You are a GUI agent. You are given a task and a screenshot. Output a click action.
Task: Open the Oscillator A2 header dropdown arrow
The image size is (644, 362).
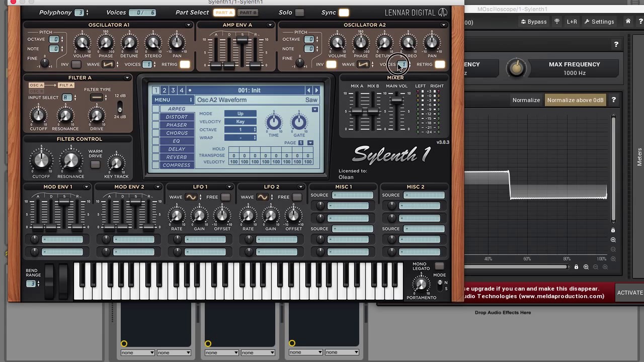443,25
